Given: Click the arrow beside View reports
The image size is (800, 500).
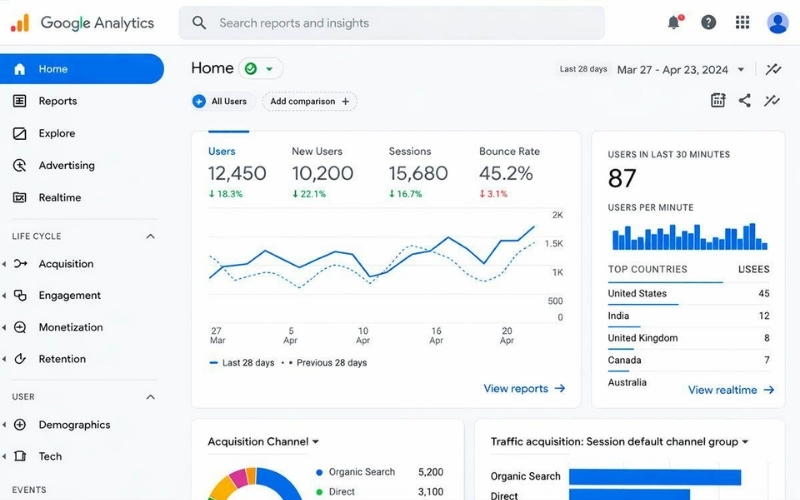Looking at the screenshot, I should pyautogui.click(x=560, y=389).
